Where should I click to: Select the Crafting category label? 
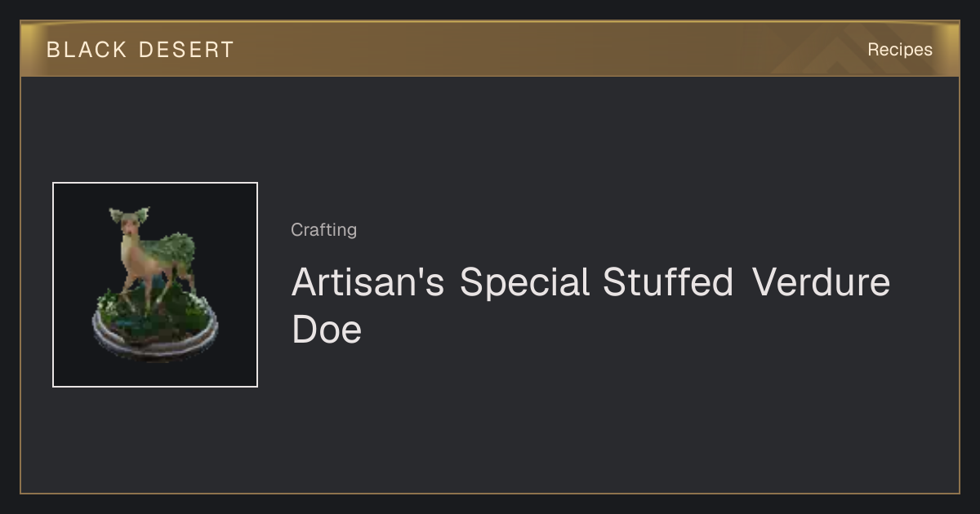point(323,230)
